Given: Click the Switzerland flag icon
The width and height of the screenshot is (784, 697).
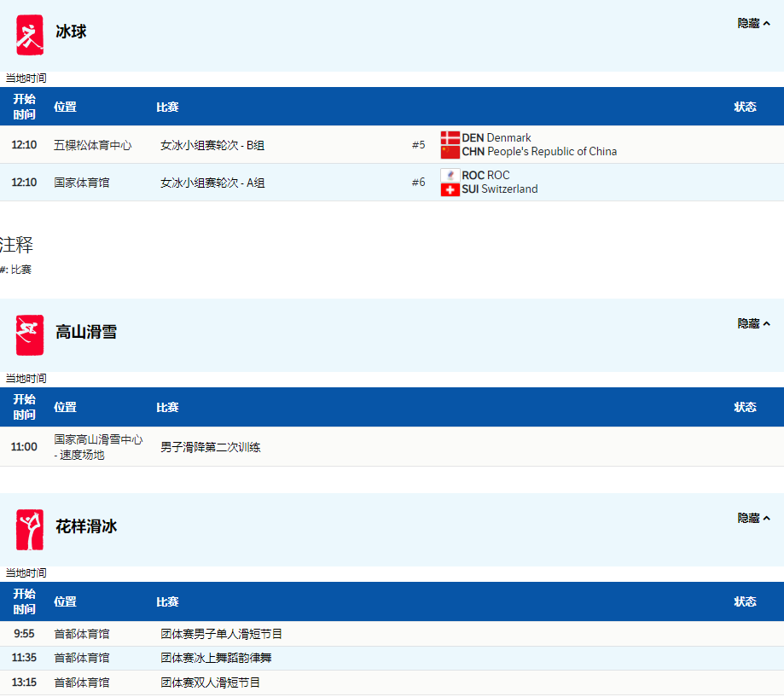Looking at the screenshot, I should (x=450, y=189).
